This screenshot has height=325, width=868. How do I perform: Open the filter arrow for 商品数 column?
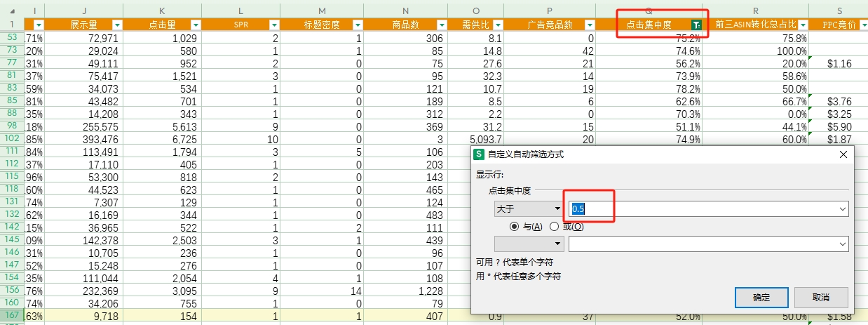442,25
